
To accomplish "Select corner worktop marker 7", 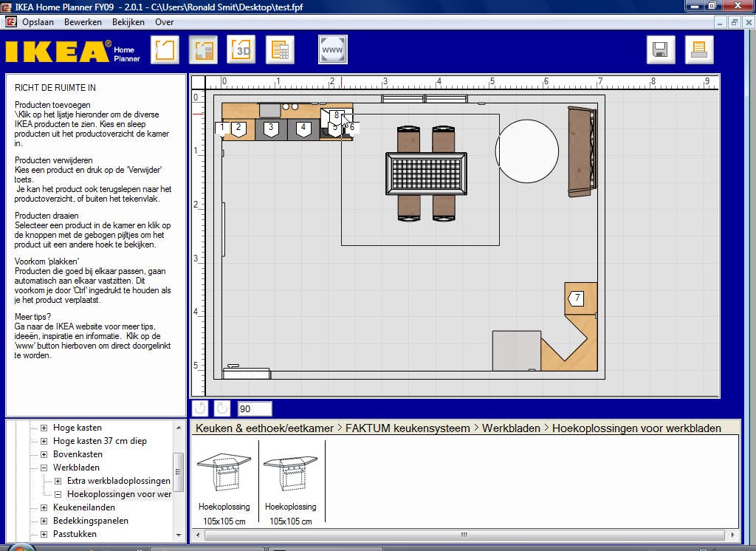I will 576,298.
